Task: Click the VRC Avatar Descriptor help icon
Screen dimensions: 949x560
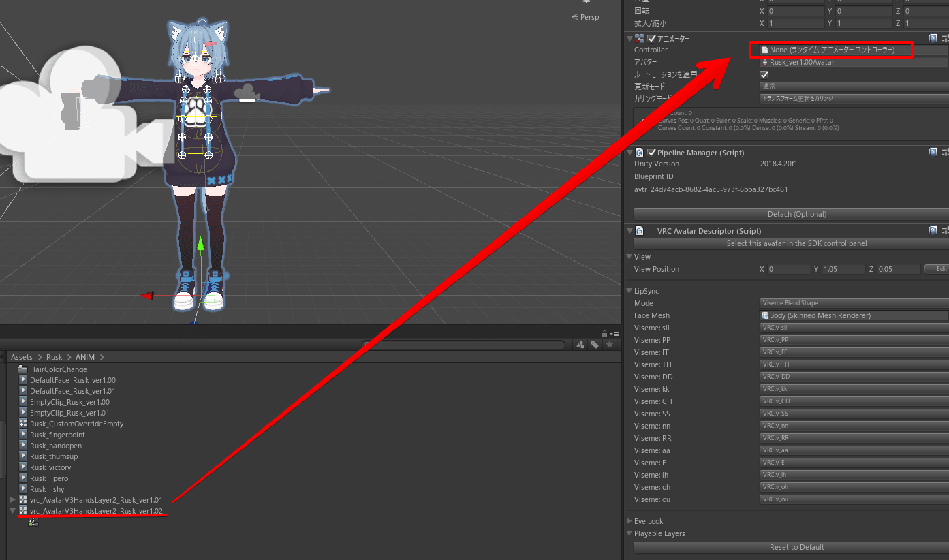Action: [x=933, y=231]
